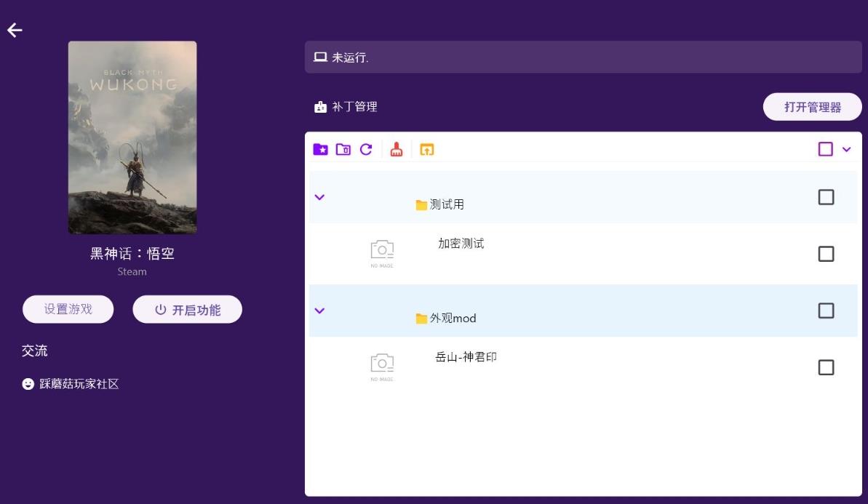
Task: Enable the 加密测试 patch checkbox
Action: pyautogui.click(x=826, y=254)
